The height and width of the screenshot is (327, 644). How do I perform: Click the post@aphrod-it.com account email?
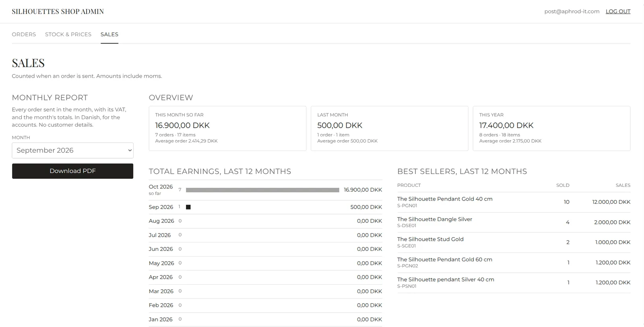[x=572, y=11]
